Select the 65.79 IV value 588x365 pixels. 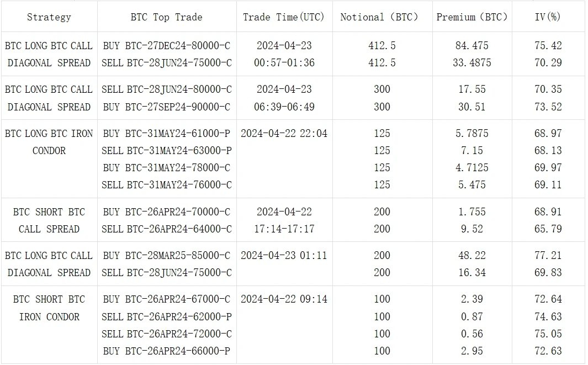[x=548, y=229]
